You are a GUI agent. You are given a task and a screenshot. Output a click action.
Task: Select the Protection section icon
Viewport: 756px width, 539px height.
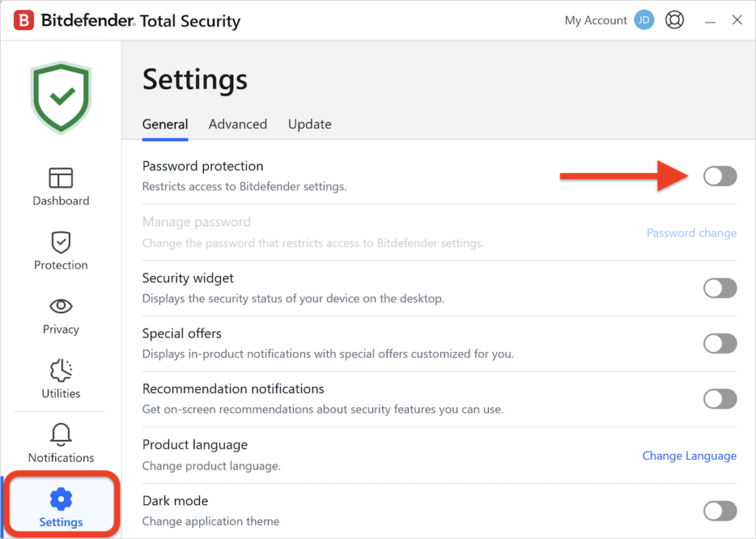click(x=61, y=251)
